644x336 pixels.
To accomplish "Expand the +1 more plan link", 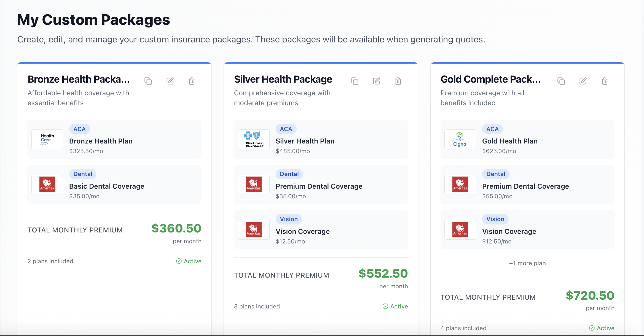I will [527, 263].
